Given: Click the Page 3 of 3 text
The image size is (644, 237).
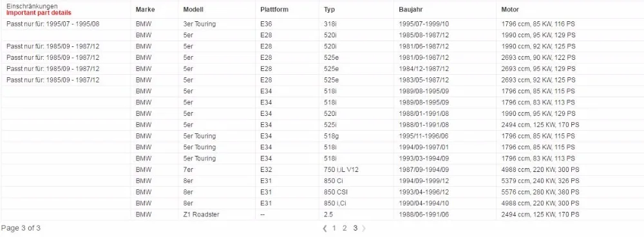Looking at the screenshot, I should 21,229.
